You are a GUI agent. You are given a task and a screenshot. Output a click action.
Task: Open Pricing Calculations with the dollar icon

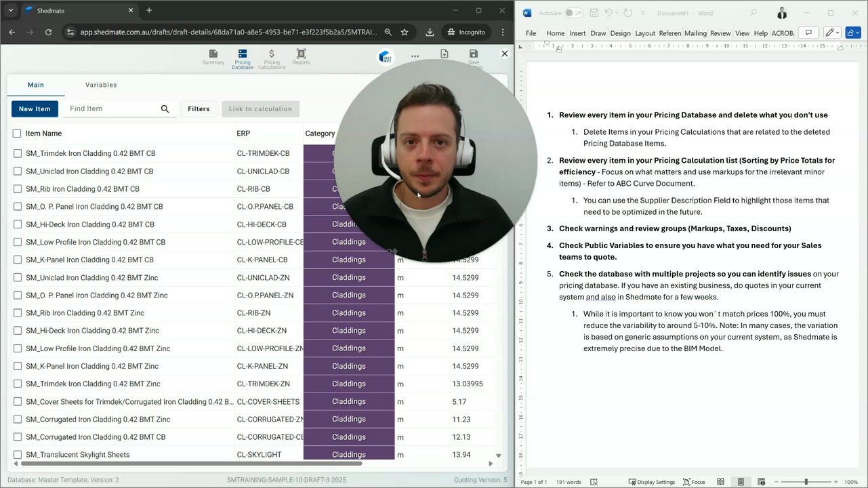tap(272, 59)
